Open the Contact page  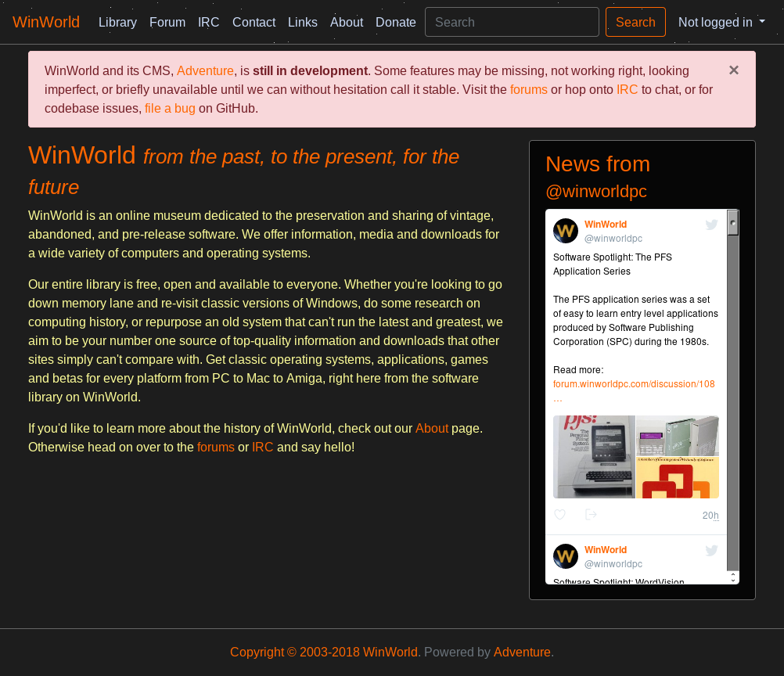pyautogui.click(x=254, y=22)
